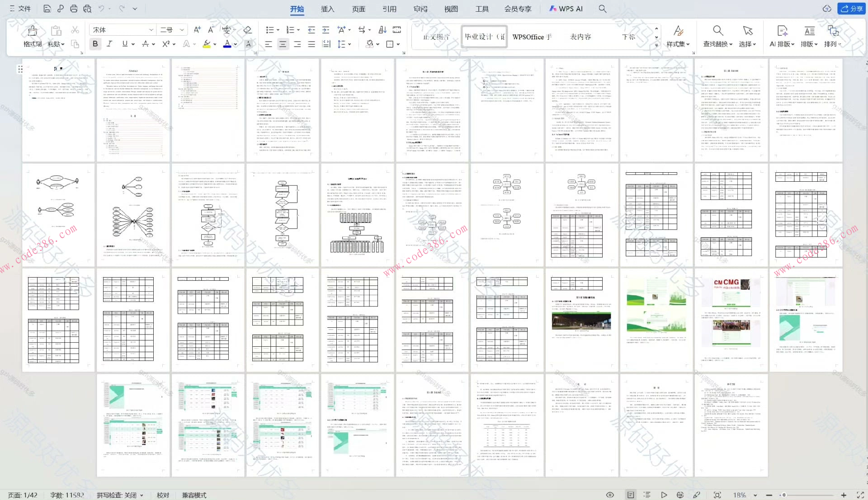Click the web layout globe icon
This screenshot has width=868, height=500.
[x=680, y=495]
